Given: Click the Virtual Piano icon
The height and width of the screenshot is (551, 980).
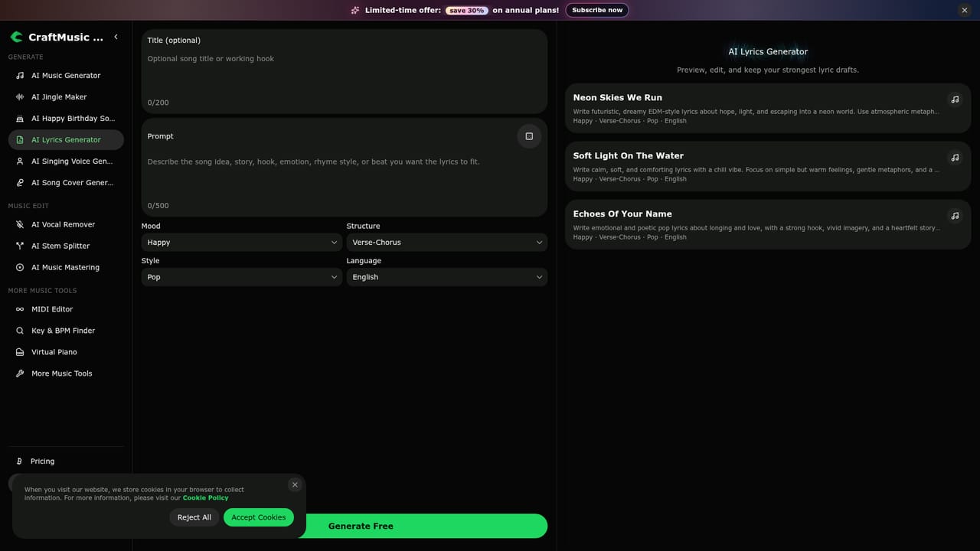Looking at the screenshot, I should click(x=20, y=352).
